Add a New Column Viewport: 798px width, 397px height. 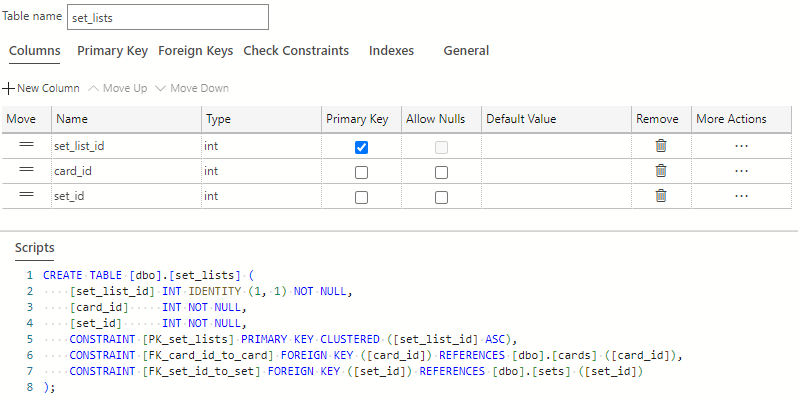(41, 89)
